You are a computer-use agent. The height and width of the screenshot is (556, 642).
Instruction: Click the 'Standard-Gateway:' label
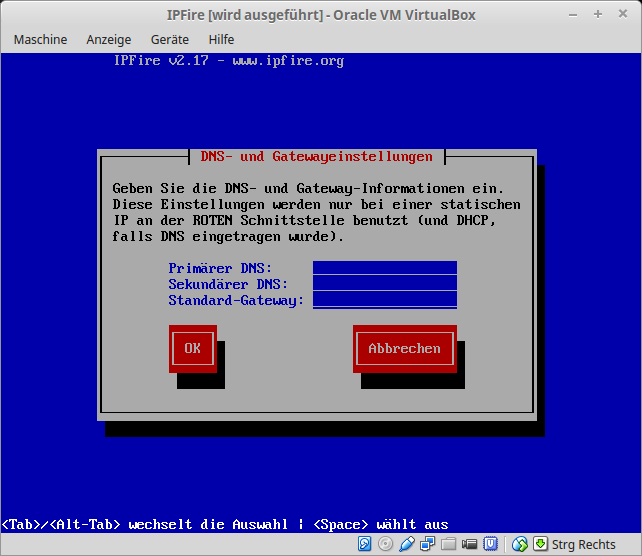click(x=236, y=300)
